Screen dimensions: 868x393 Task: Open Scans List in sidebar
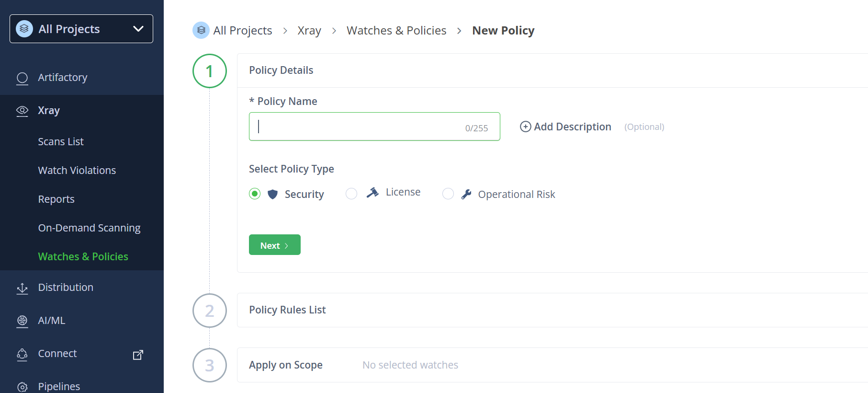click(61, 142)
